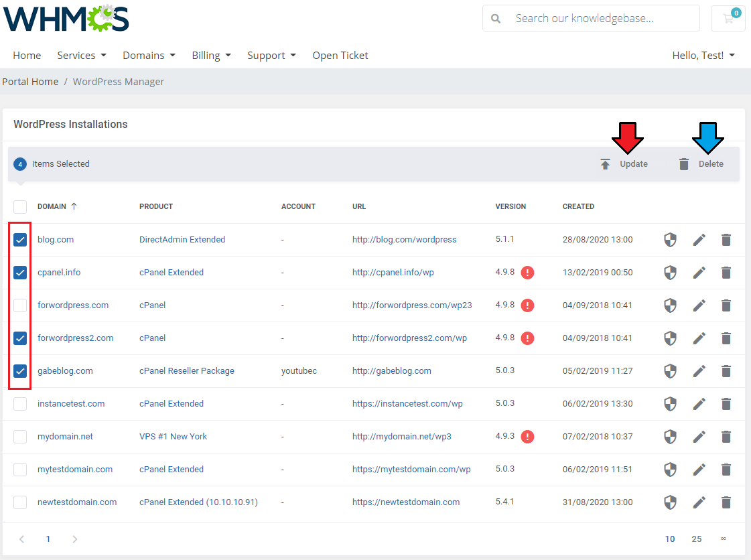Click the red update warning on cpanel.info
The height and width of the screenshot is (560, 751).
pyautogui.click(x=527, y=273)
